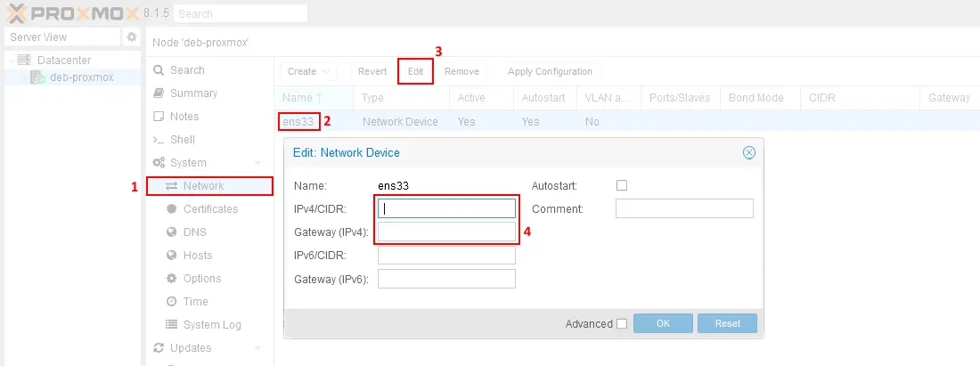The image size is (980, 366).
Task: Open Server View settings gear
Action: 131,37
